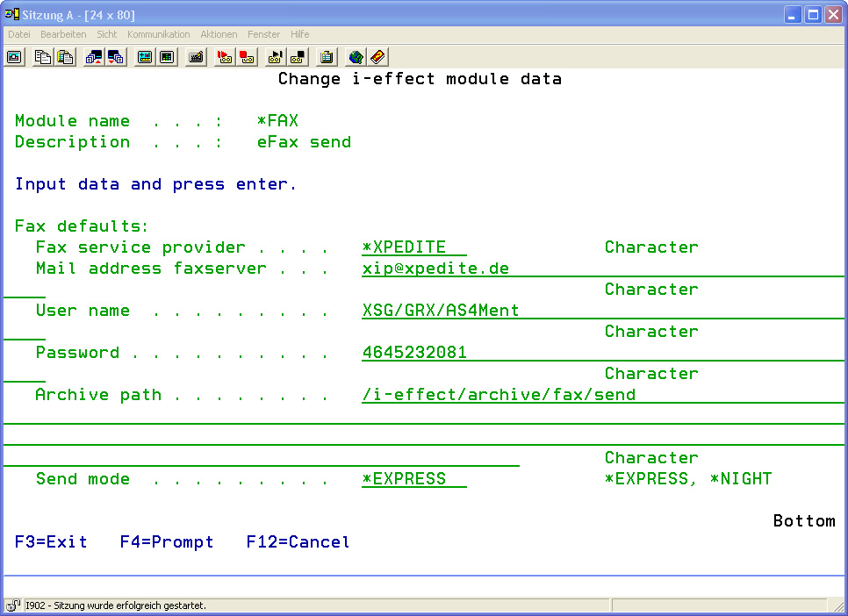Start macro recording with the record icon
Screen dimensions: 848x616
click(x=225, y=57)
